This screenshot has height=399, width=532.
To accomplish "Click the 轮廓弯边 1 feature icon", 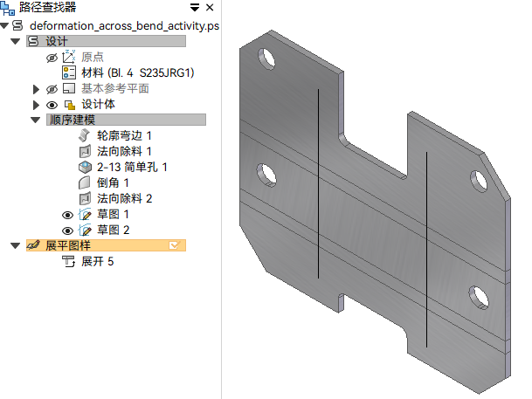I will coord(84,135).
